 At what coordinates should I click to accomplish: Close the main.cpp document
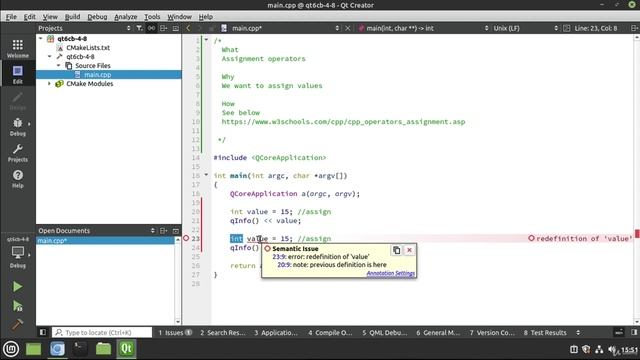[x=348, y=28]
